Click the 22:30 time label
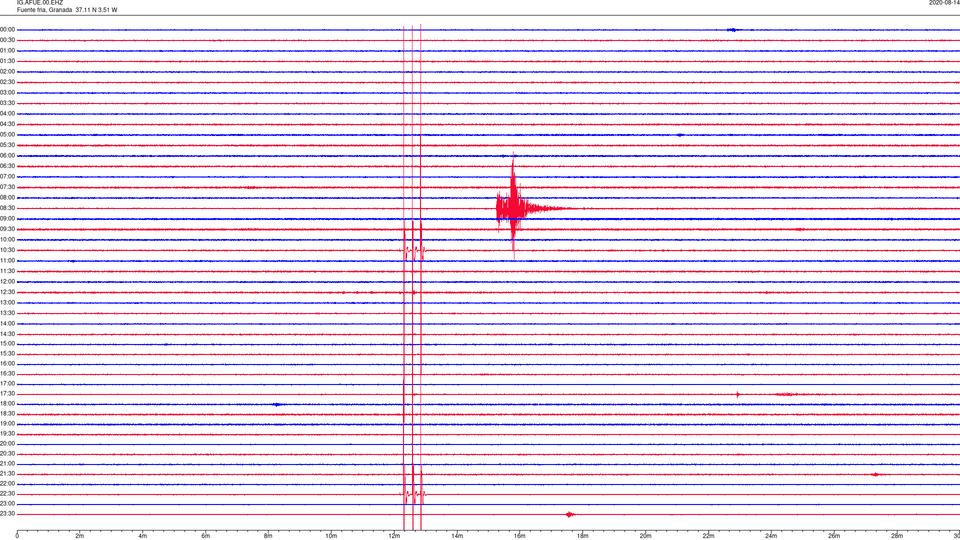 [7, 493]
